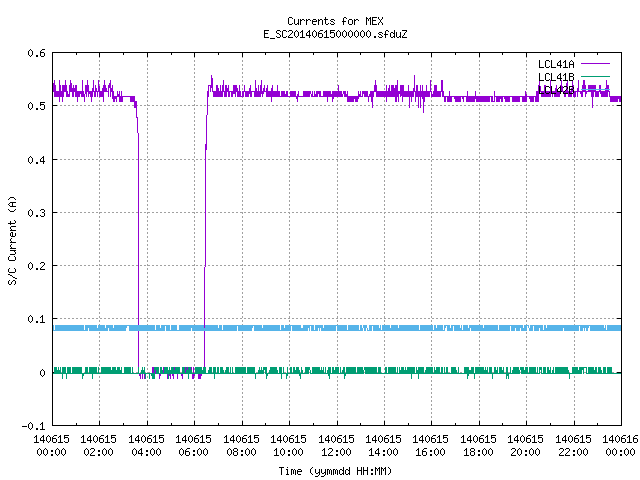Click the 0.3 y-axis tick label

[x=36, y=213]
